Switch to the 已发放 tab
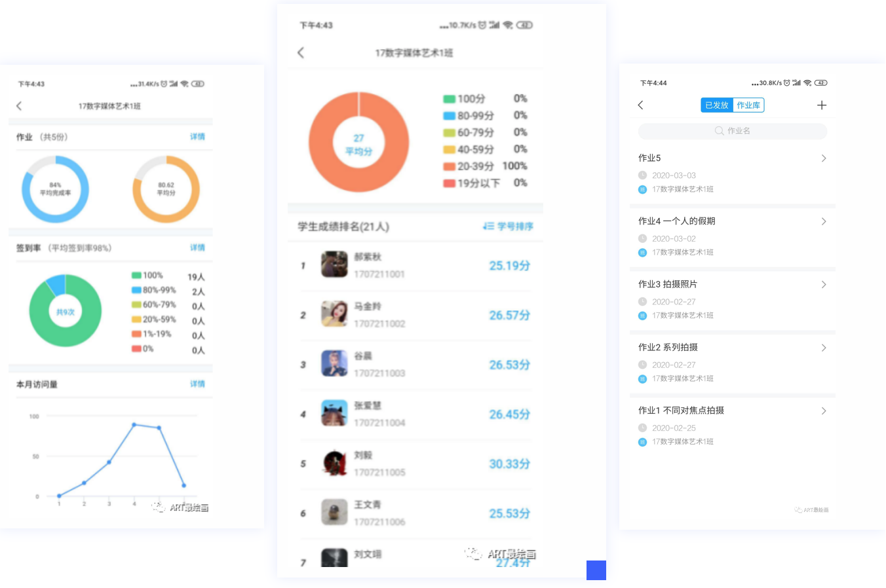Viewport: 886px width, 588px height. pos(716,105)
